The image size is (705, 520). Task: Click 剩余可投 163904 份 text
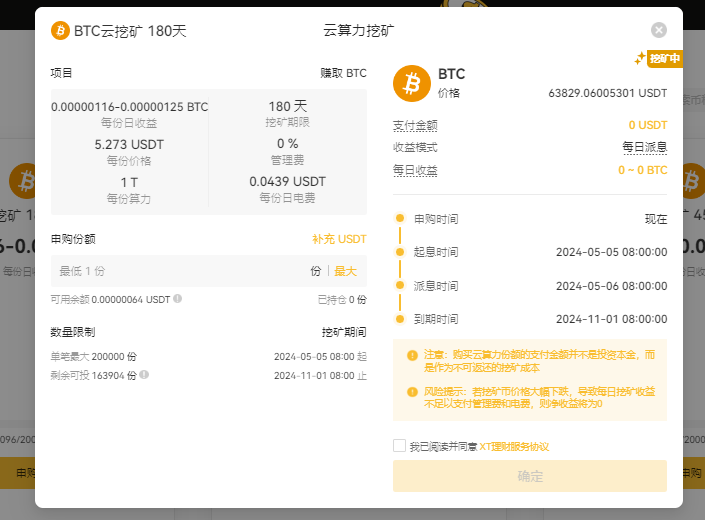tap(94, 375)
